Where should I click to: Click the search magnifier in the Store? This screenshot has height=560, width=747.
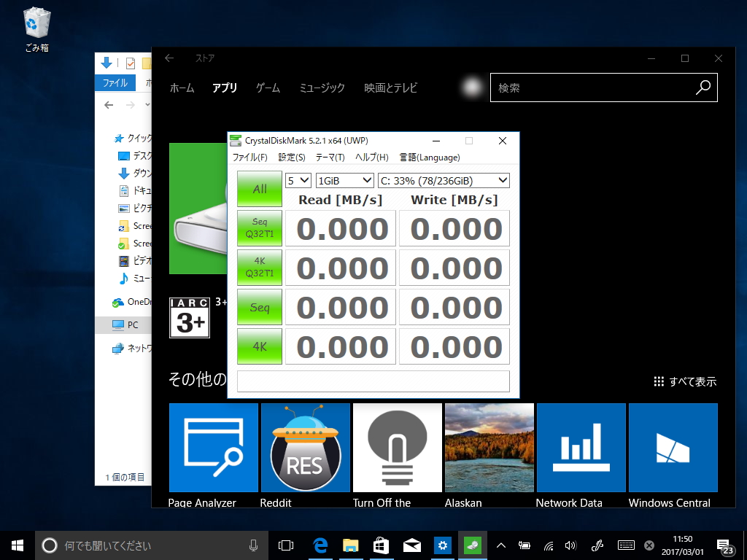[702, 87]
